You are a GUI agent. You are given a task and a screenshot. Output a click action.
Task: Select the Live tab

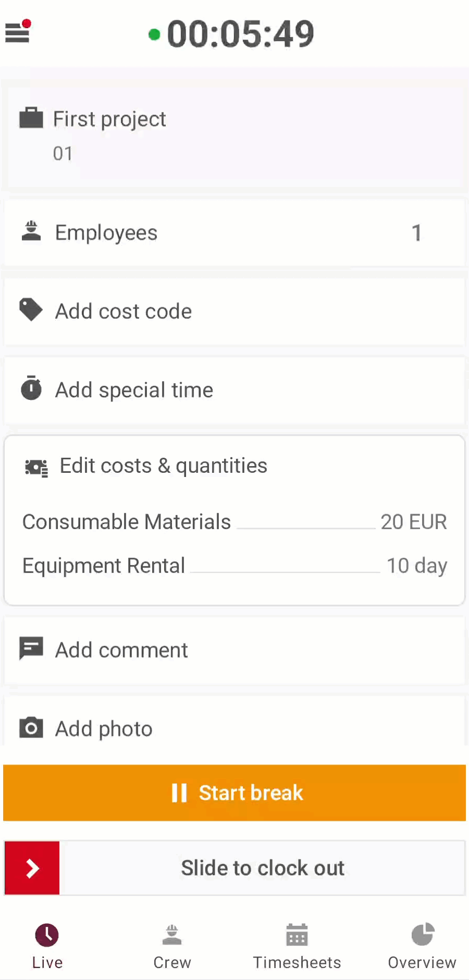(47, 946)
